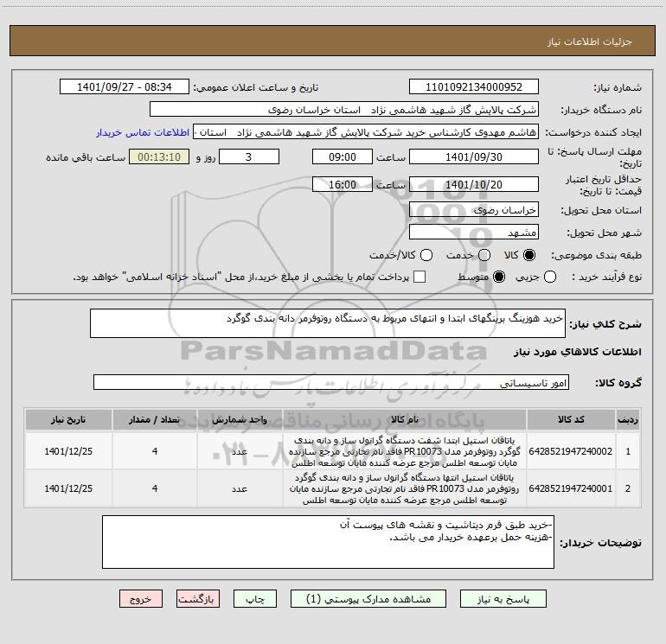Click the countdown timer 00:13:10
Screen dimensions: 666x644
point(159,156)
